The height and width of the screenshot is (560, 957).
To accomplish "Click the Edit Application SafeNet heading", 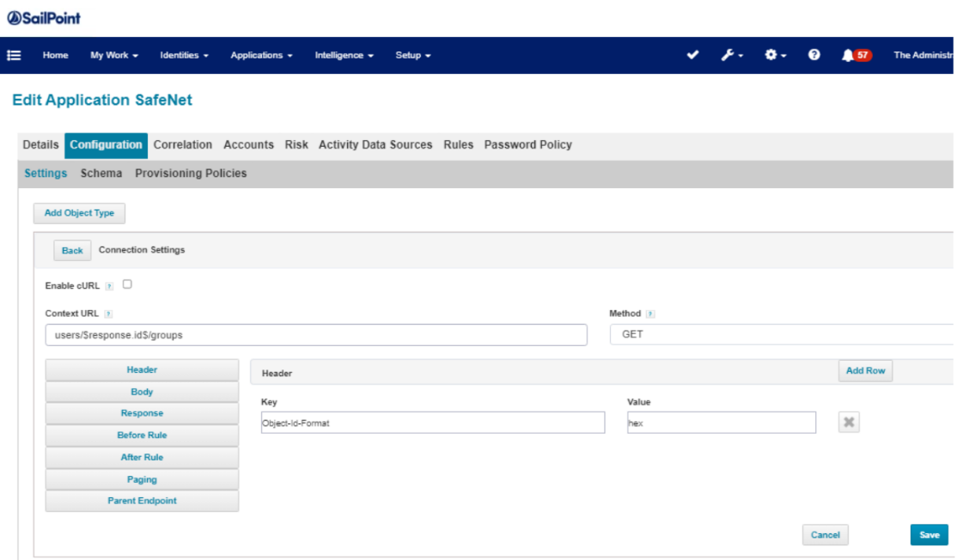I will pos(102,100).
